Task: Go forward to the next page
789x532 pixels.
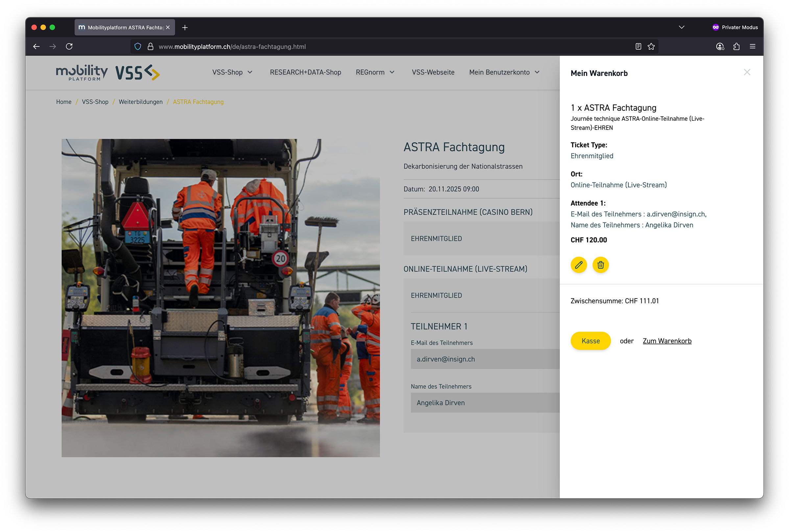Action: coord(53,46)
